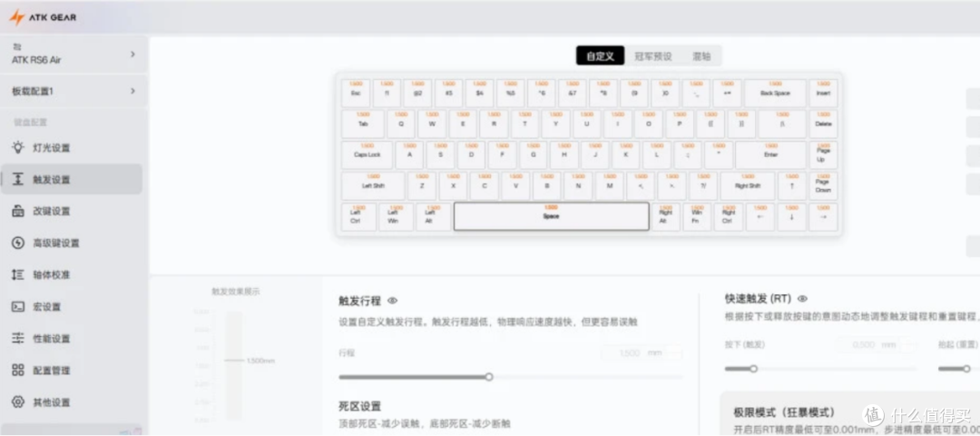Open the 轴体校准 switch calibration icon

pyautogui.click(x=17, y=274)
